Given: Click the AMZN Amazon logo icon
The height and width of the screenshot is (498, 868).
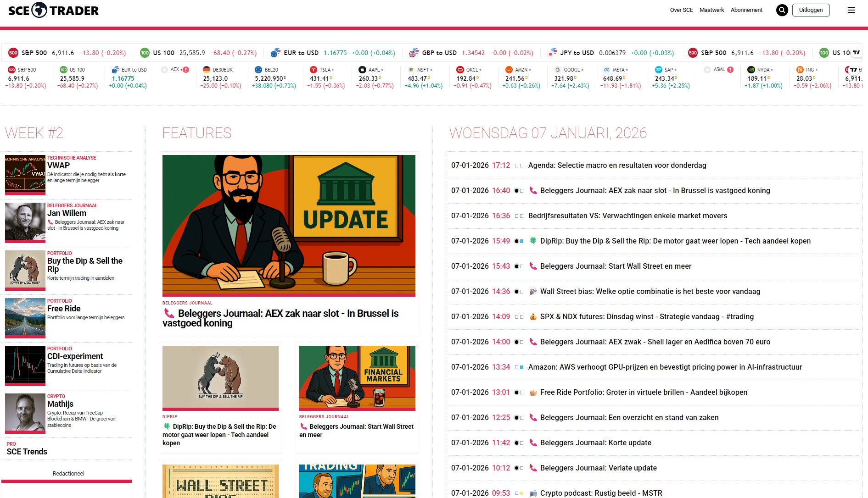Looking at the screenshot, I should click(x=509, y=70).
